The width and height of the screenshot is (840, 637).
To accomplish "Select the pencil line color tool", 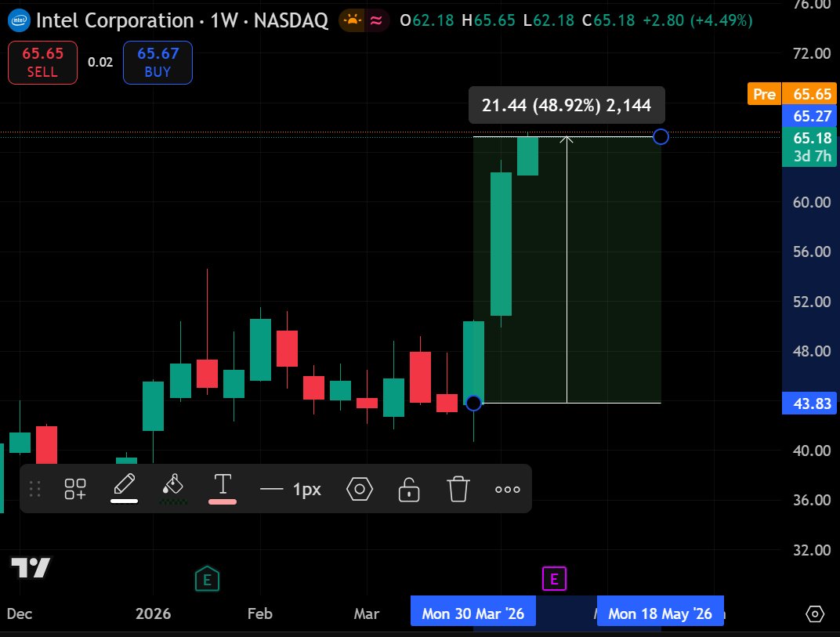I will click(125, 487).
